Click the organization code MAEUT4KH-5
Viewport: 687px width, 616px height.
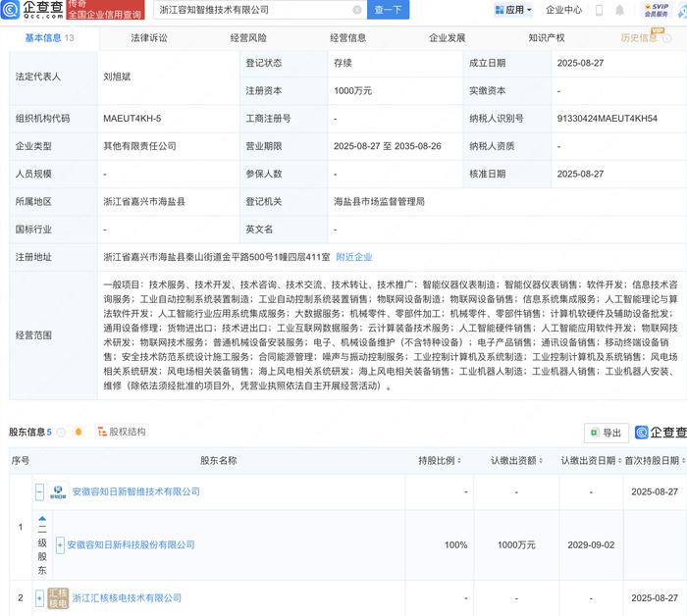coord(132,119)
